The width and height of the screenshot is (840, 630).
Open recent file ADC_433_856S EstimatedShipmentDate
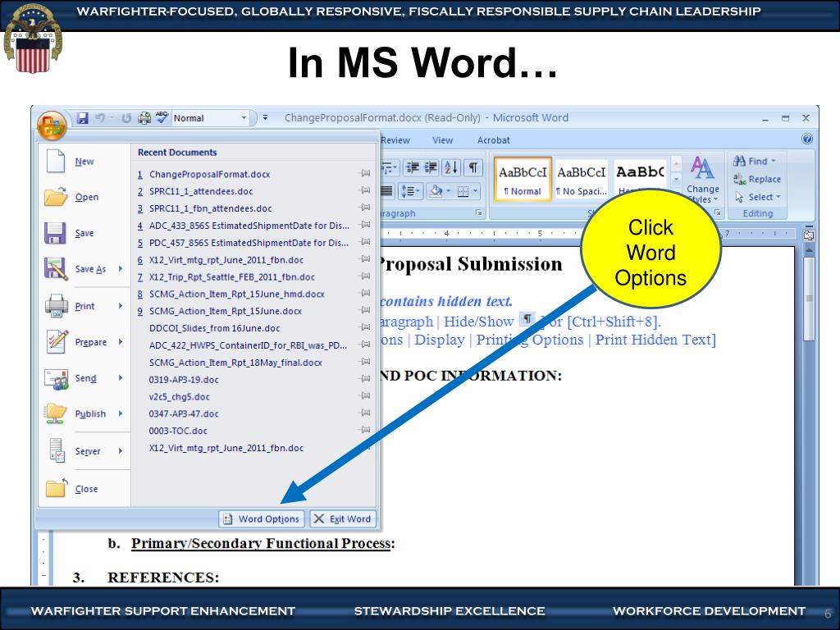249,225
